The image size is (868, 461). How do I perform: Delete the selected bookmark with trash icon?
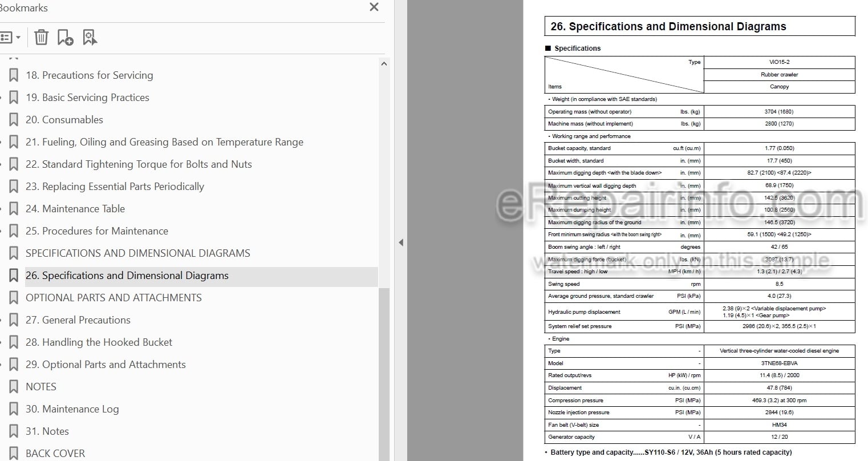[41, 38]
